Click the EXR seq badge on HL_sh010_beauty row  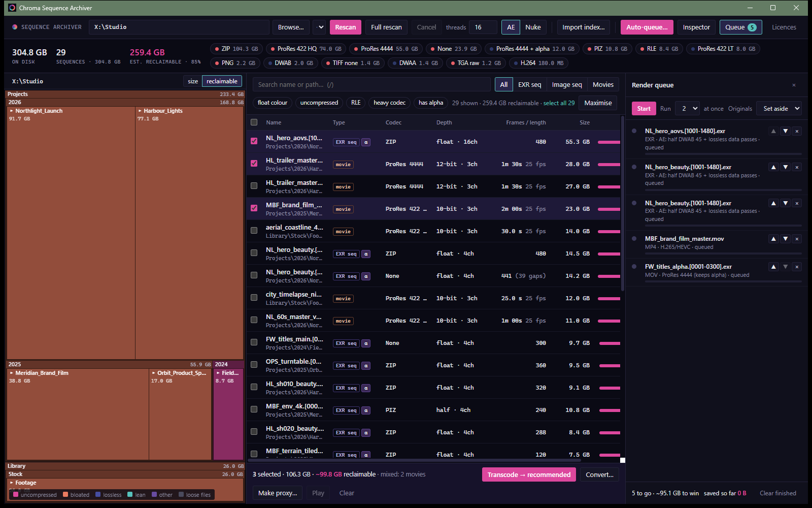pos(346,388)
